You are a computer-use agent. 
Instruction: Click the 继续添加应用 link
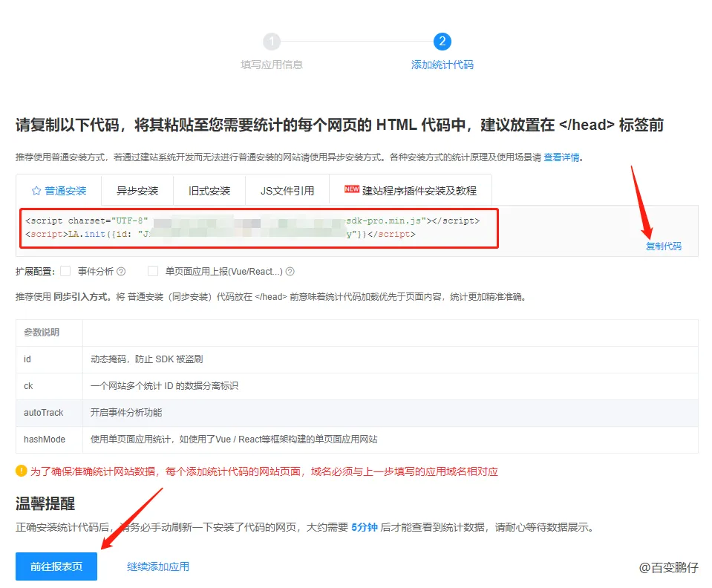click(157, 565)
